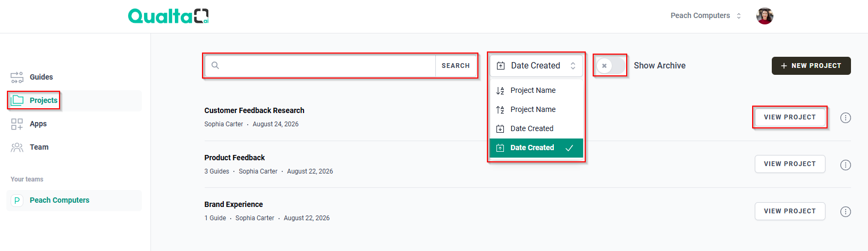
Task: Click the magnifier icon in search box
Action: pyautogui.click(x=215, y=65)
